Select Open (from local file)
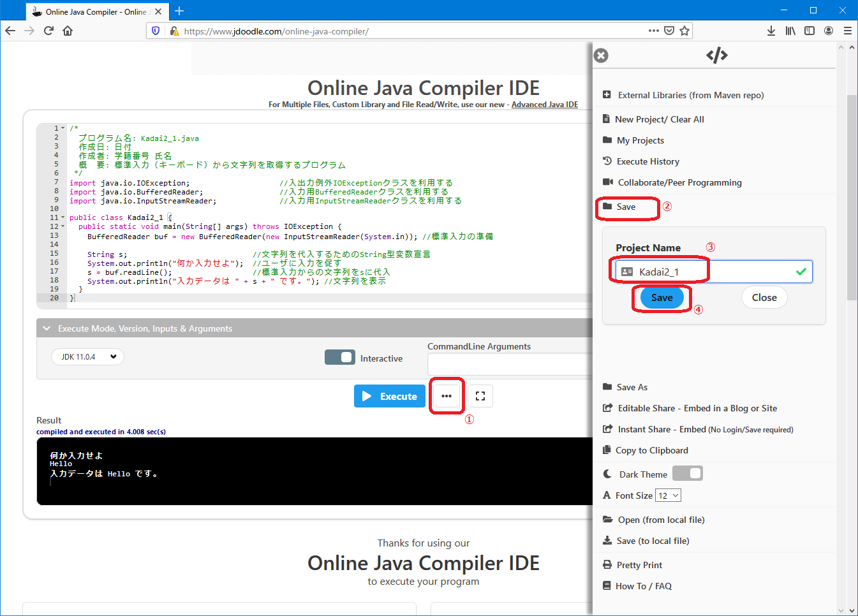The width and height of the screenshot is (858, 616). click(654, 520)
